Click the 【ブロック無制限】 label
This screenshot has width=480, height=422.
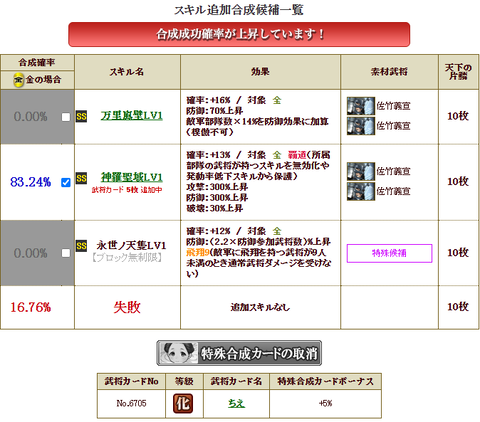point(127,258)
